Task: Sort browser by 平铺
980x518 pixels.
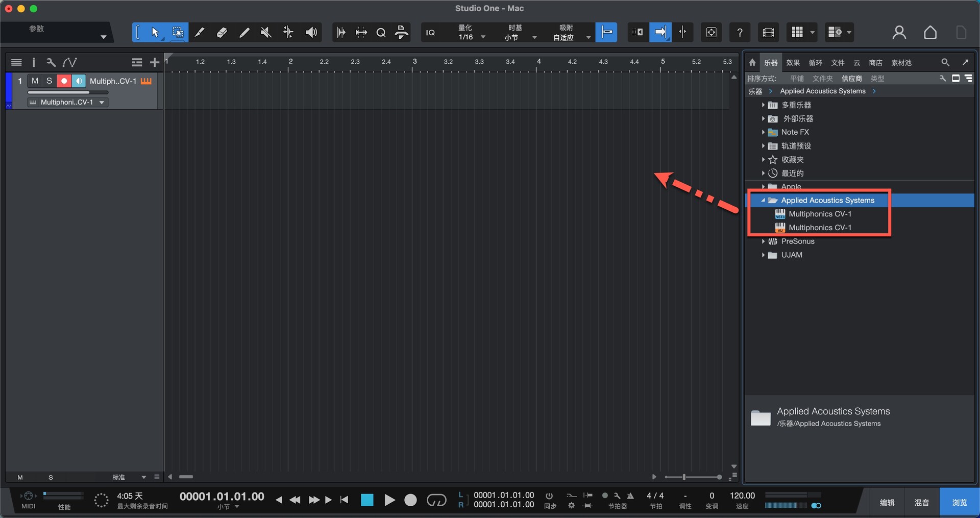Action: click(x=797, y=79)
